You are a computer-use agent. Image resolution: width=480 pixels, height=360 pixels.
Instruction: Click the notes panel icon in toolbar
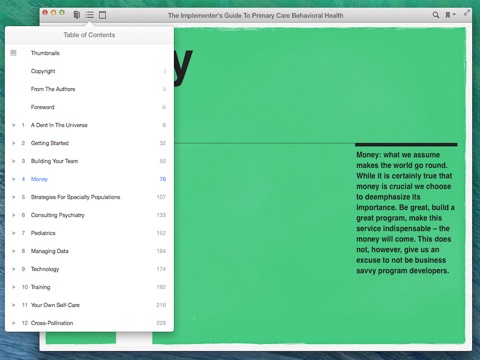(x=103, y=15)
